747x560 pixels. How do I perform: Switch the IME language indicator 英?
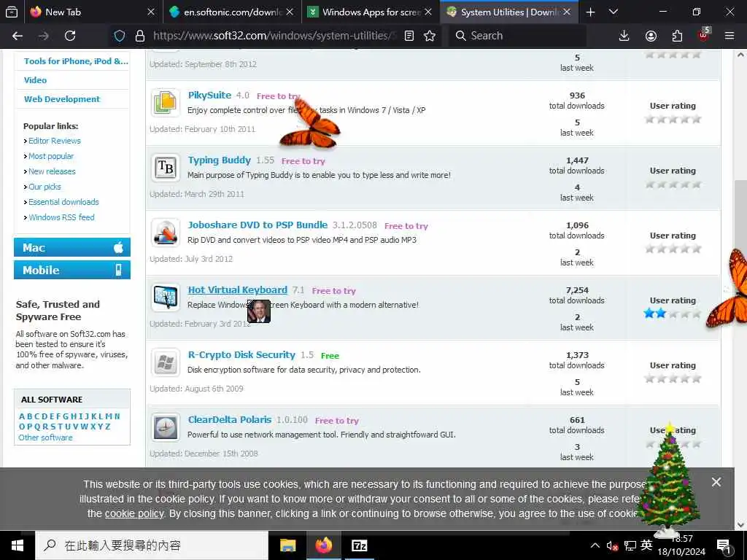click(646, 545)
